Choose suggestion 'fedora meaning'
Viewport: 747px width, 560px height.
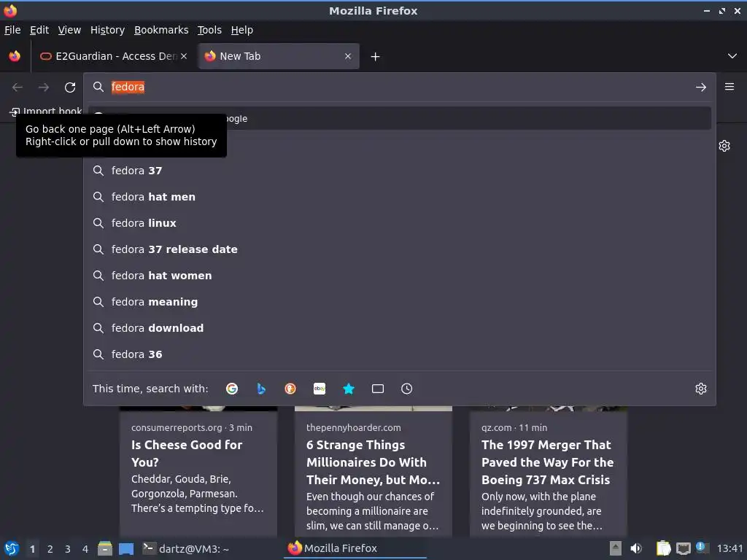[x=399, y=301]
